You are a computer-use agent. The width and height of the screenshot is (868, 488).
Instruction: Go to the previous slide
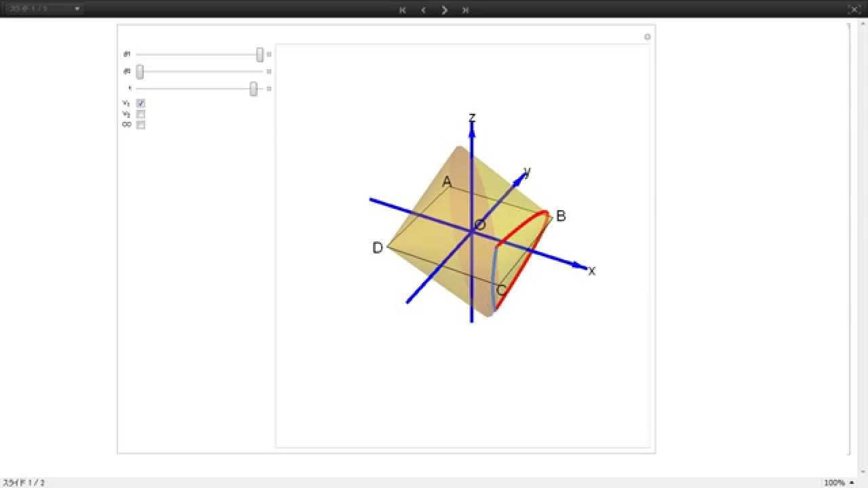point(423,9)
